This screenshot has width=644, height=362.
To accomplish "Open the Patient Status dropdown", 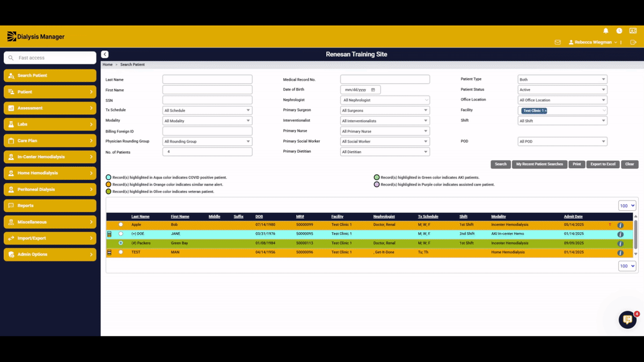I will (x=562, y=90).
